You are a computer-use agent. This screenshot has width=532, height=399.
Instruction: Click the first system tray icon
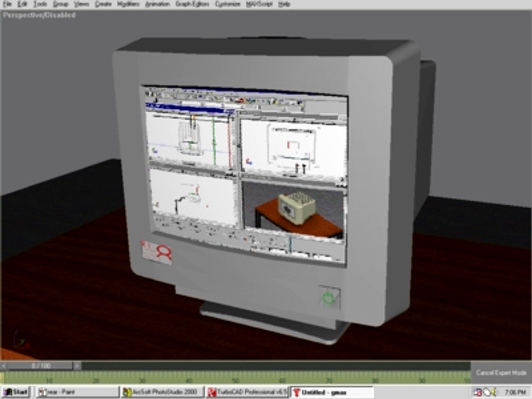(478, 392)
